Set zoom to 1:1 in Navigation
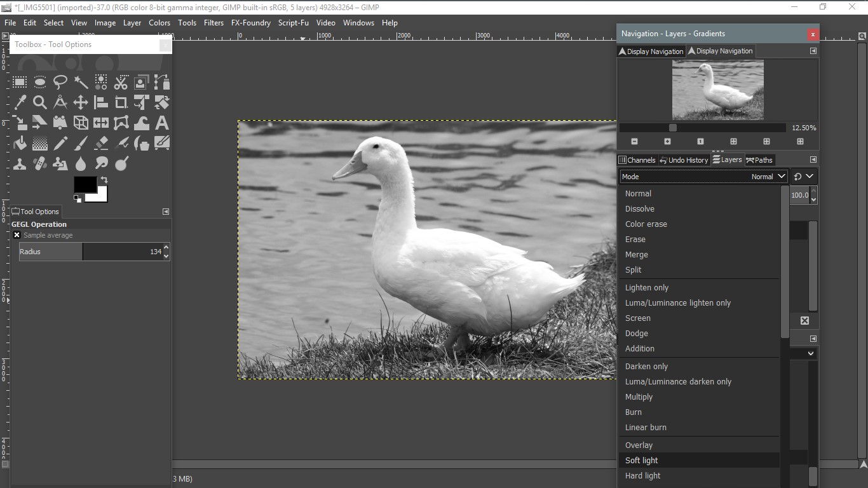The image size is (868, 488). 700,142
